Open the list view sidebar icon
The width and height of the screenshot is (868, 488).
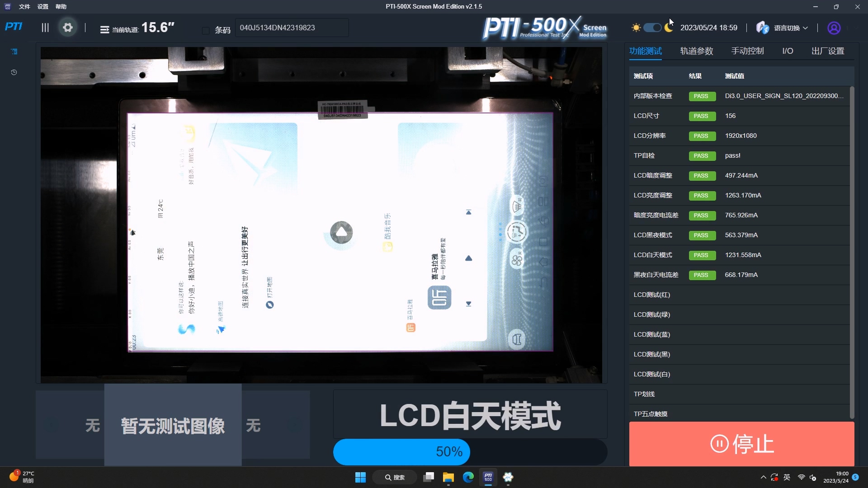14,52
